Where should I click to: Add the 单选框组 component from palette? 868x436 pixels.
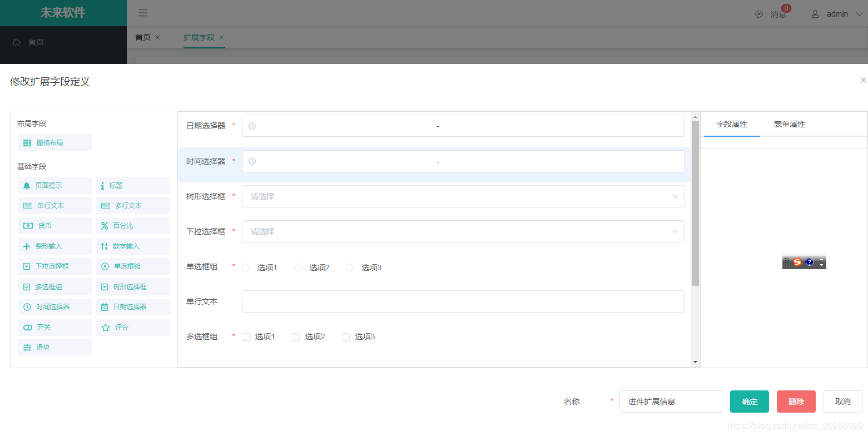[x=132, y=266]
